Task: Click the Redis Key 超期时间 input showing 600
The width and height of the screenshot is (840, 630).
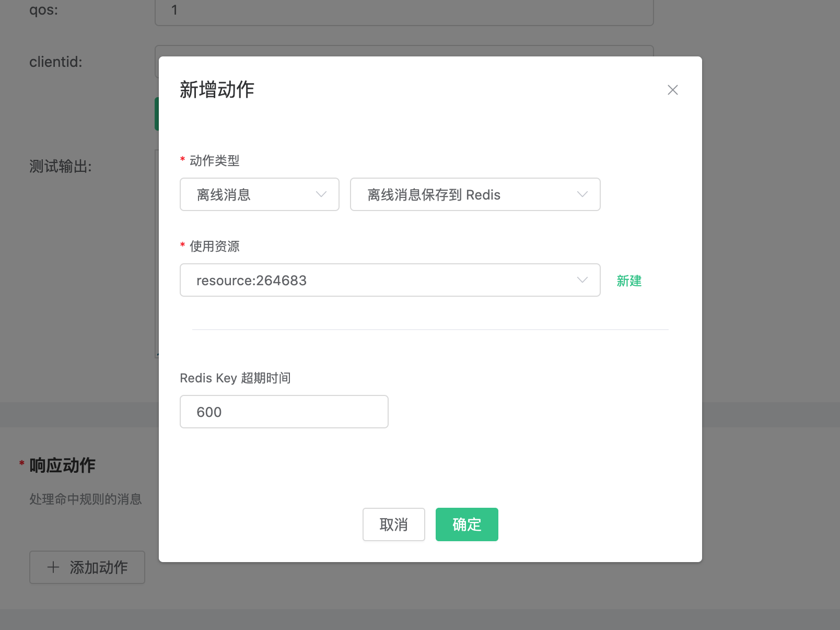Action: click(284, 412)
